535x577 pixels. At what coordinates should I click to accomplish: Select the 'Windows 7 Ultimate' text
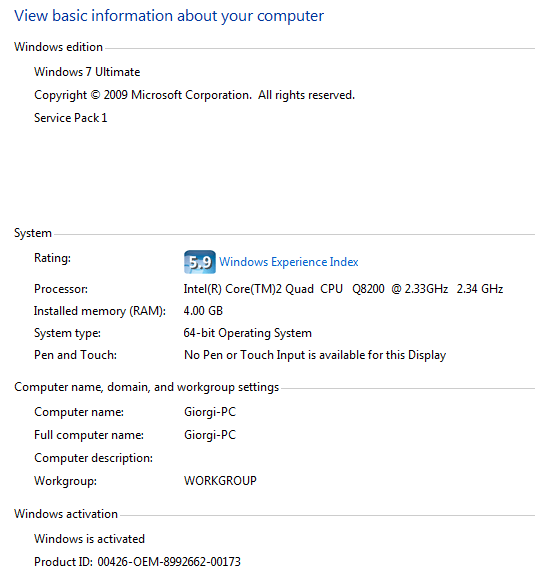[87, 72]
